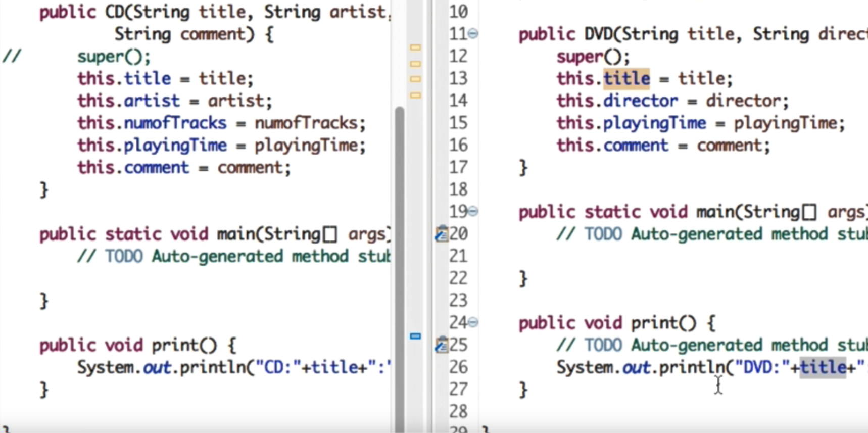Viewport: 868px width, 433px height.
Task: Click TODO comment on line 25
Action: coord(712,346)
